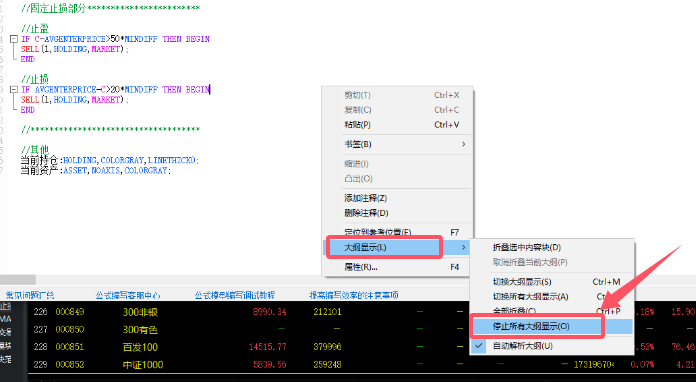Viewport: 696px width, 382px height.
Task: Choose 粘贴(P) from the context menu
Action: [x=398, y=125]
